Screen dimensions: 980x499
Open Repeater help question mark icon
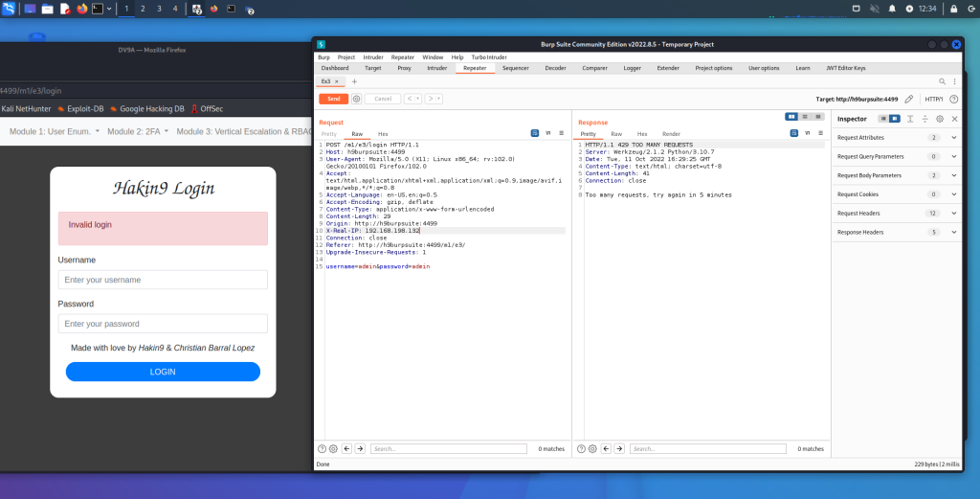(x=954, y=99)
